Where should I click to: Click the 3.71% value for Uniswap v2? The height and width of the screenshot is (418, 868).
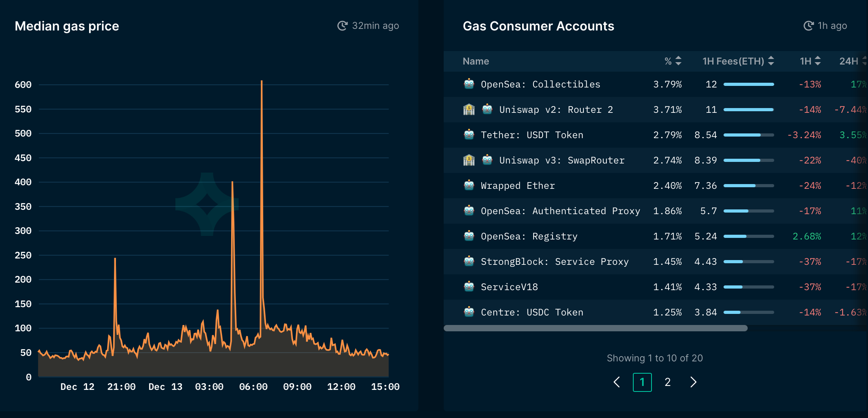coord(667,110)
